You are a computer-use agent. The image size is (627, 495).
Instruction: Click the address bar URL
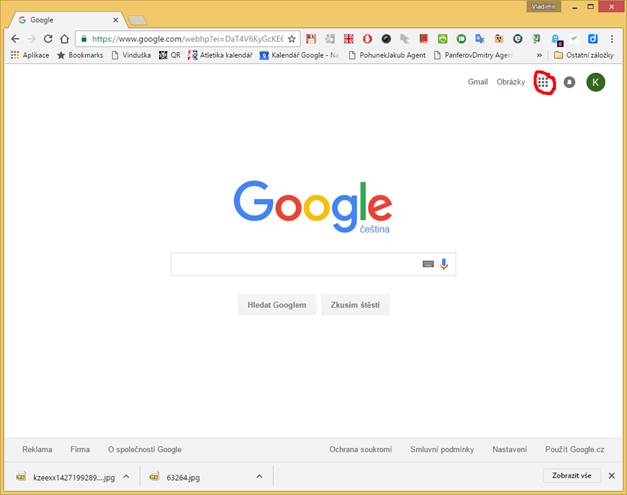pyautogui.click(x=188, y=39)
